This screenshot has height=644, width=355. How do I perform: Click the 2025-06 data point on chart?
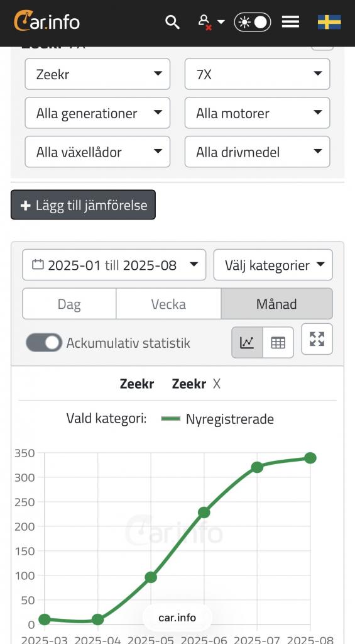pyautogui.click(x=204, y=512)
